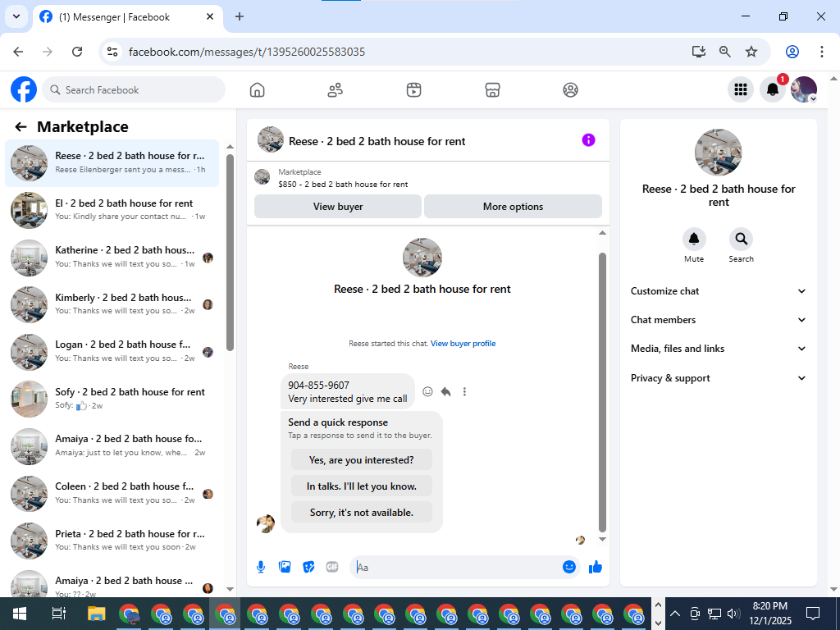The height and width of the screenshot is (630, 840).
Task: Open the Facebook logo home link
Action: (24, 89)
